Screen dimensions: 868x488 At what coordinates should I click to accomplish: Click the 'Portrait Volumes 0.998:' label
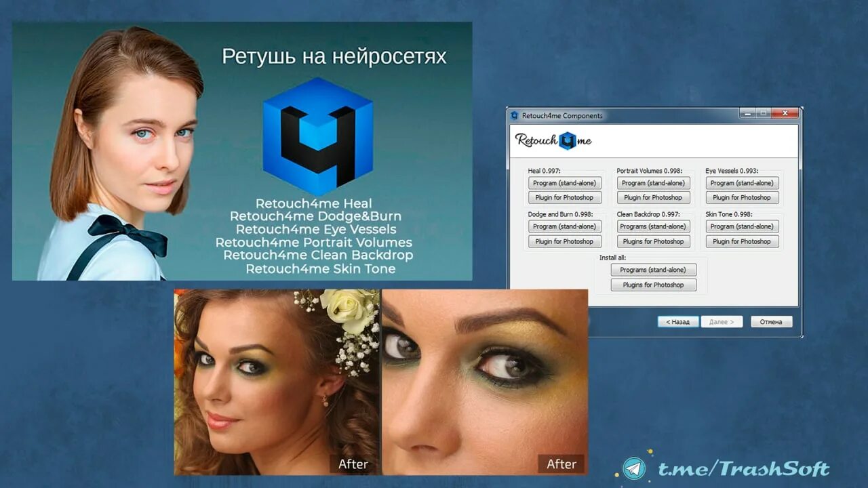649,171
